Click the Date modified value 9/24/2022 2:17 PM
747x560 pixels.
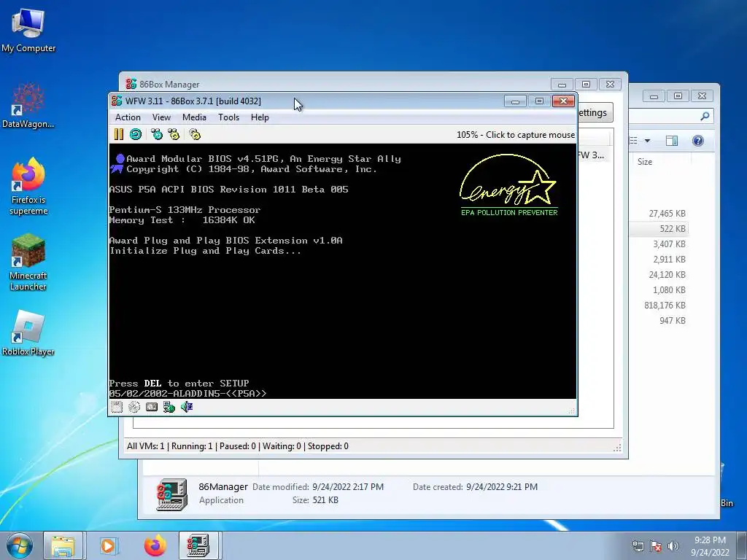[x=348, y=486]
